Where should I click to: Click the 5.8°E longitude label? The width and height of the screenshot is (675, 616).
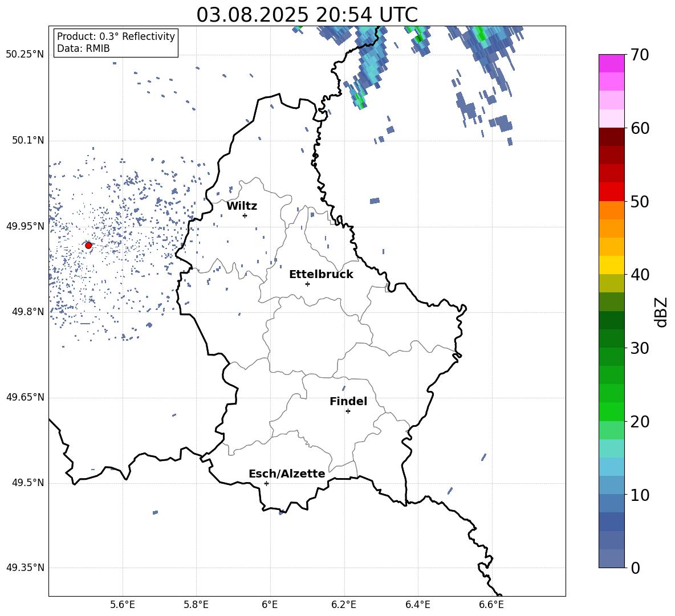pos(196,605)
